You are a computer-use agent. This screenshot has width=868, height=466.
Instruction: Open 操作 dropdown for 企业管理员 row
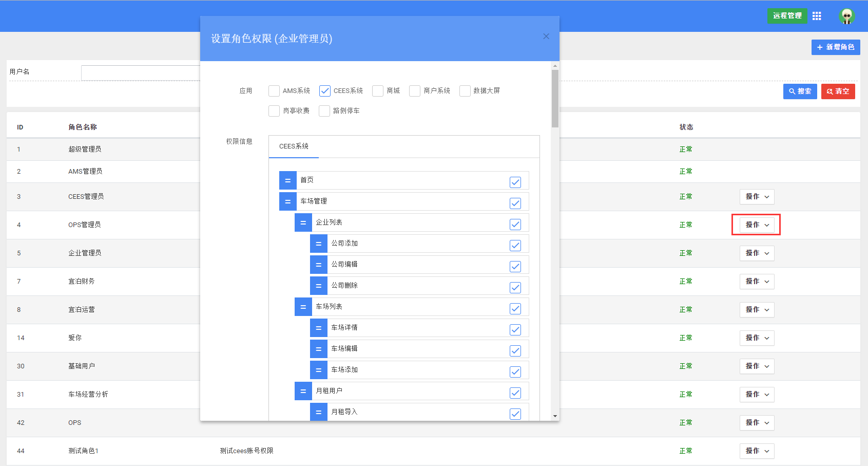coord(757,253)
